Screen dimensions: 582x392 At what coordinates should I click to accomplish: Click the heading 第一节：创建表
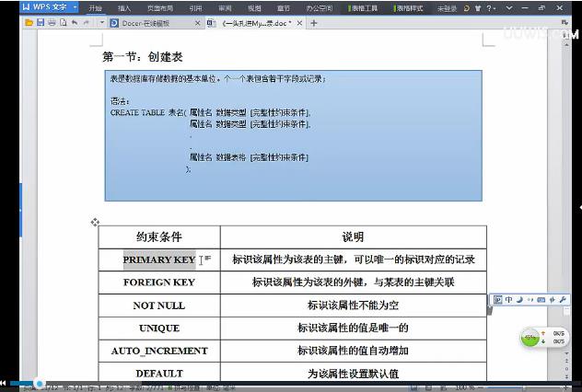click(x=143, y=57)
